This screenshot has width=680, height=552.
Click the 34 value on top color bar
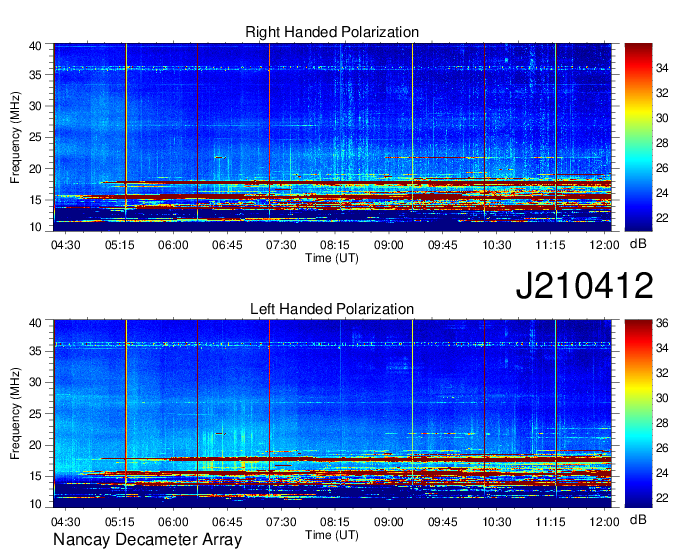click(662, 68)
